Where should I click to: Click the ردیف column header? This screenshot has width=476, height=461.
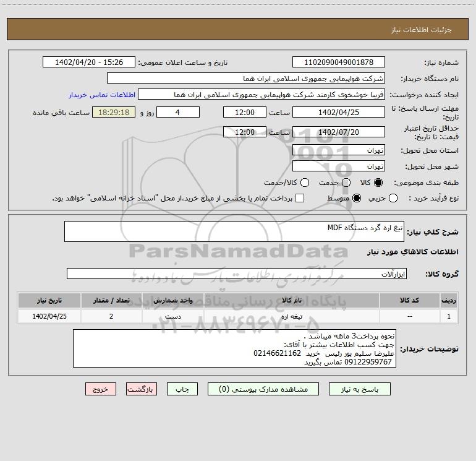449,300
